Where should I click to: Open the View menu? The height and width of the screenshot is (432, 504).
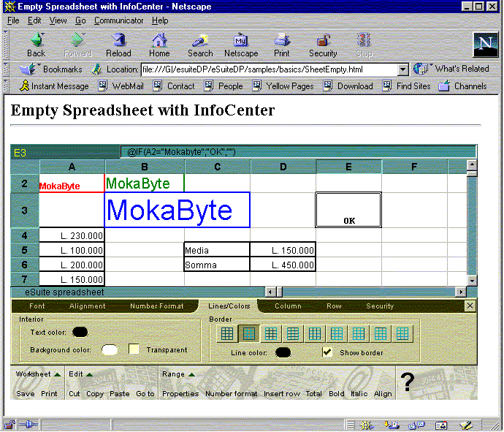[58, 20]
